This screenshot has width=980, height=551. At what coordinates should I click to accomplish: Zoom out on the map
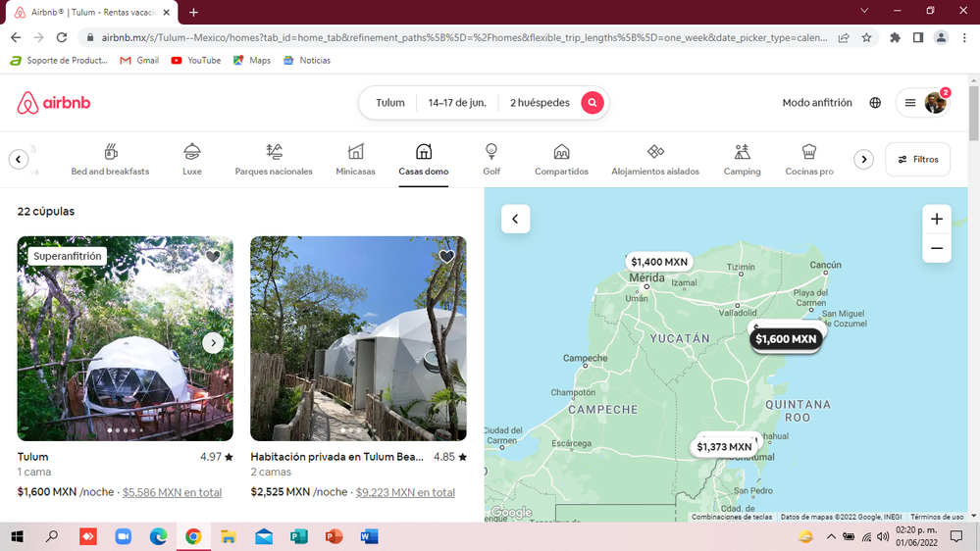point(936,248)
